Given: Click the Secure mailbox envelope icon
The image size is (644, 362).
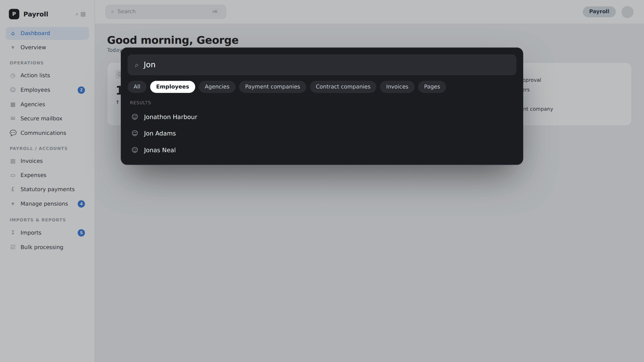Looking at the screenshot, I should tap(13, 118).
